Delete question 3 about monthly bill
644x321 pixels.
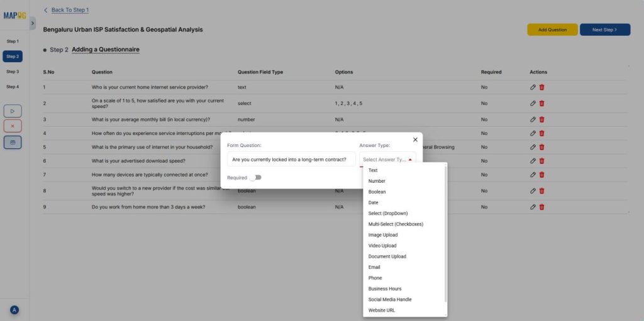coord(541,119)
